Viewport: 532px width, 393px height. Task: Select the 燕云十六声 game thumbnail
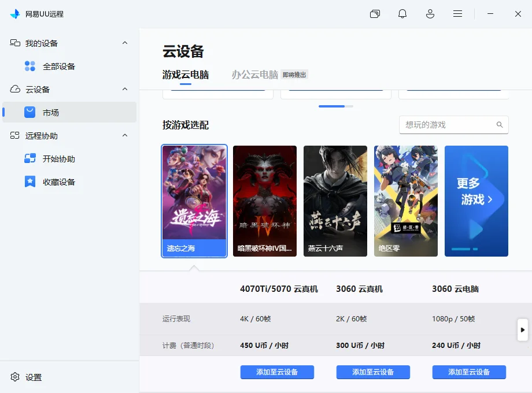click(335, 201)
